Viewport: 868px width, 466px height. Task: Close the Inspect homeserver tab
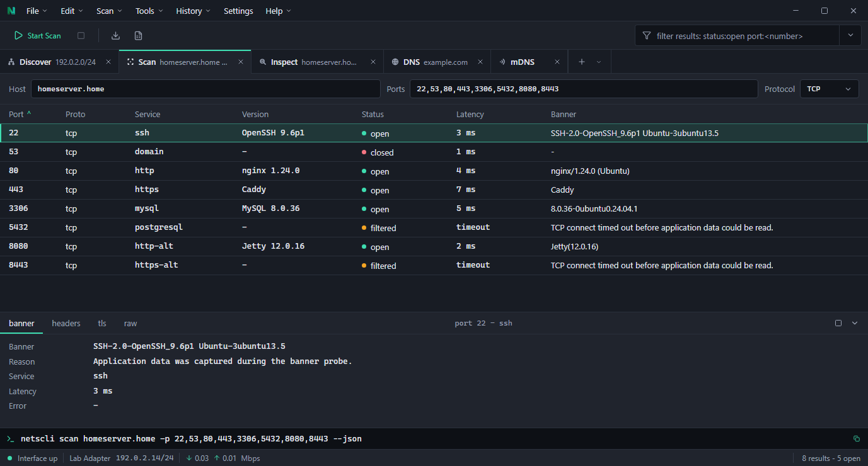(373, 62)
